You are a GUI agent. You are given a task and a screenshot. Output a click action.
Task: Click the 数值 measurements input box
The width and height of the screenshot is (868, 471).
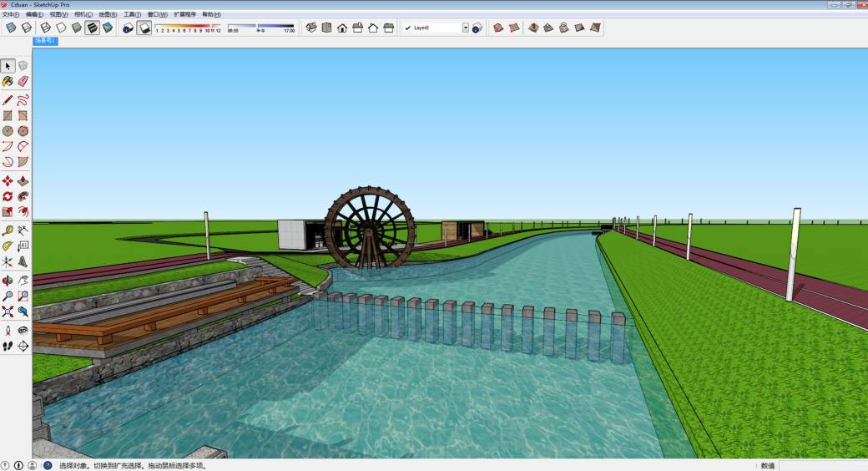822,465
